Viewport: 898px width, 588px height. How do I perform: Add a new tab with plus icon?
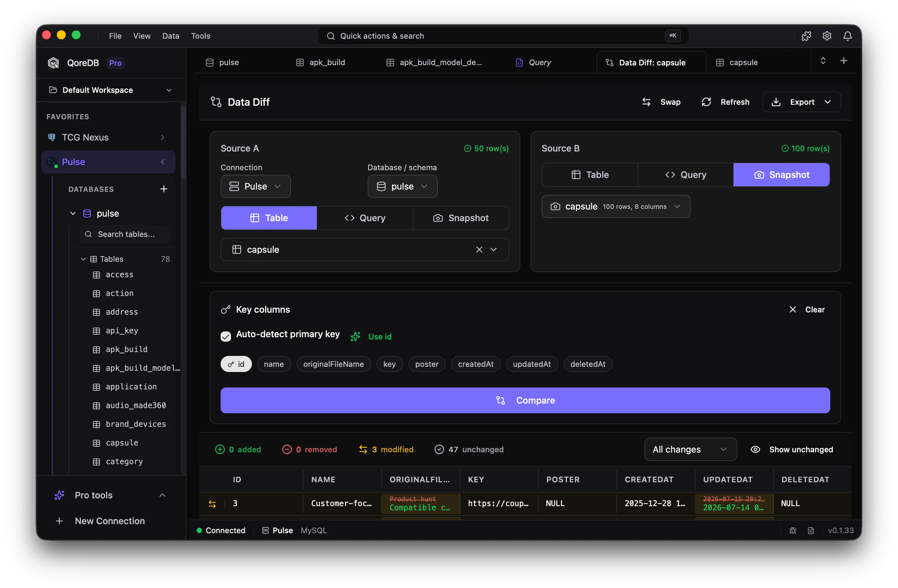[844, 61]
